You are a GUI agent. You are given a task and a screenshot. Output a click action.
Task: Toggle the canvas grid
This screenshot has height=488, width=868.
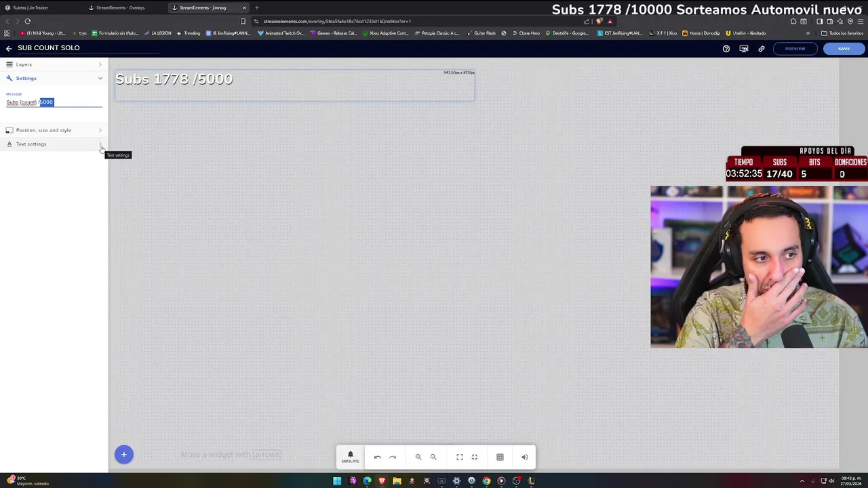click(x=500, y=457)
